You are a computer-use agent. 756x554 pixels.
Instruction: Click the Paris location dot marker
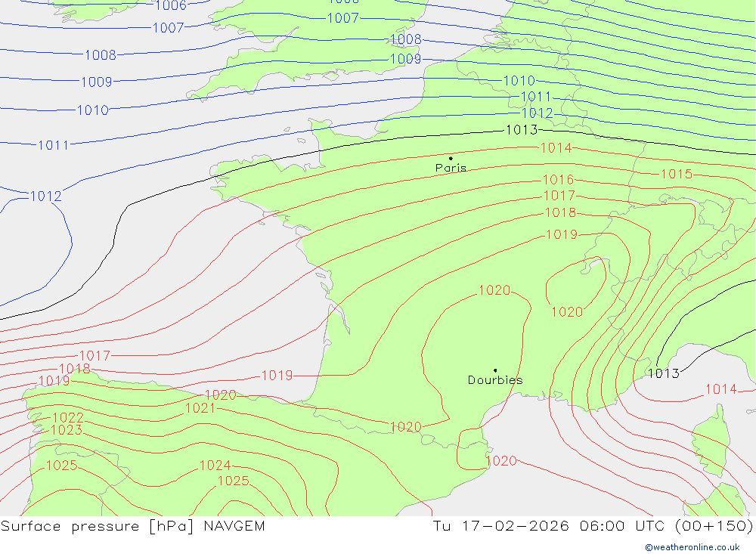click(451, 158)
